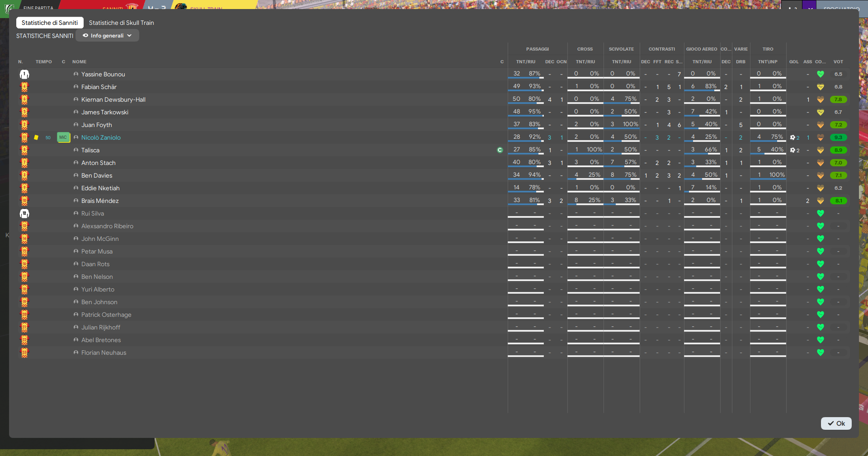Confirm with the Ok button
Viewport: 868px width, 456px height.
[836, 423]
